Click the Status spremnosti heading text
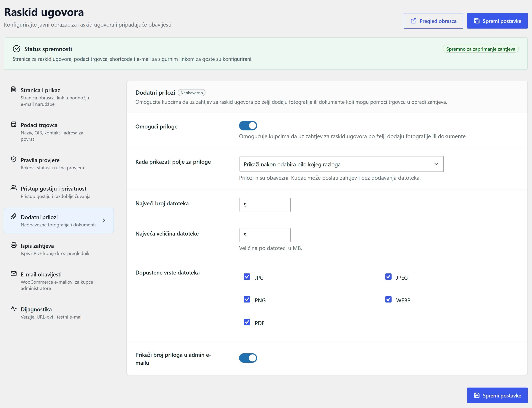 [x=48, y=49]
